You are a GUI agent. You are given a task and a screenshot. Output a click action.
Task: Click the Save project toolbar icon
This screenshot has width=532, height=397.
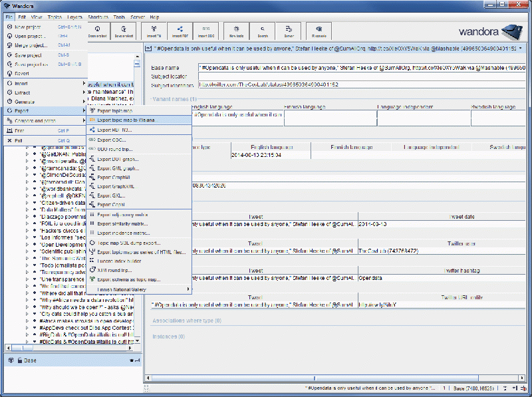click(122, 31)
